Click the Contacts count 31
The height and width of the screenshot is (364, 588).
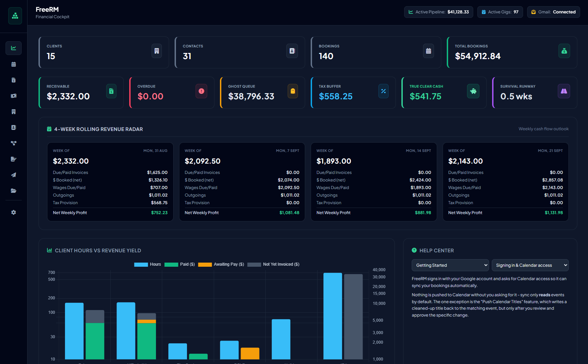coord(187,56)
